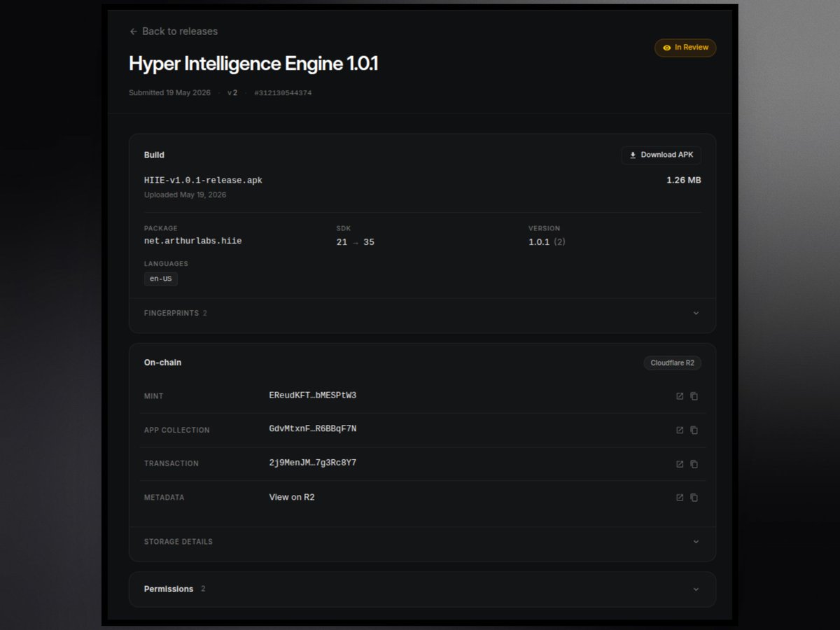Click the App Collection value GdvMtxnF…R6BBqF7N
Viewport: 840px width, 630px height.
313,429
